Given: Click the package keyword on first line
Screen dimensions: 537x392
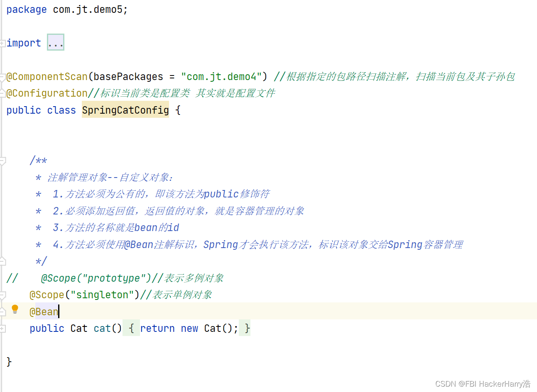Looking at the screenshot, I should point(27,10).
